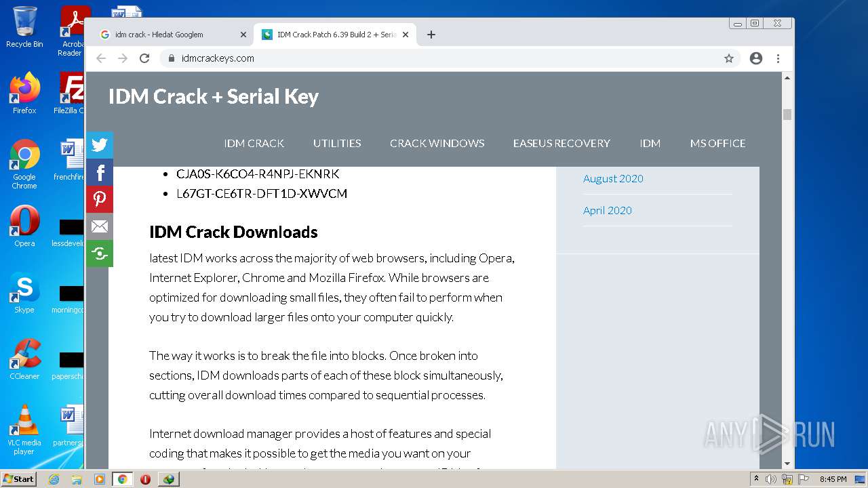This screenshot has width=868, height=488.
Task: Open Opera from taskbar
Action: click(145, 479)
